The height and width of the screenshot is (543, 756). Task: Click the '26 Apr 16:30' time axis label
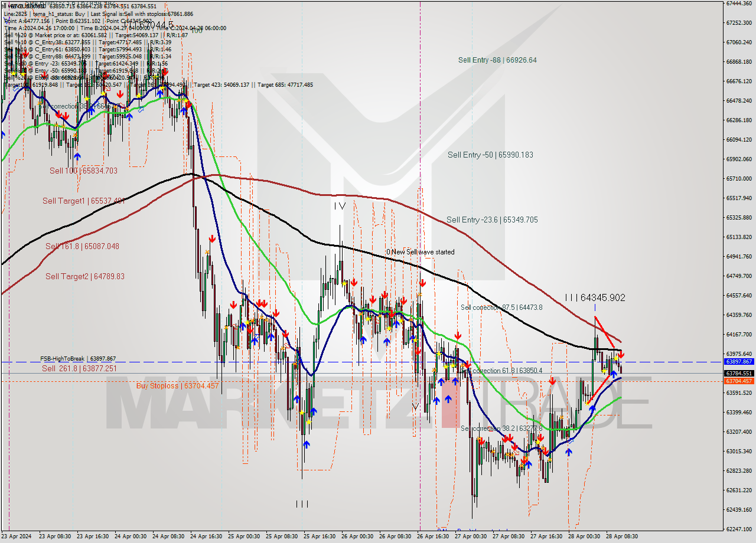pyautogui.click(x=432, y=537)
